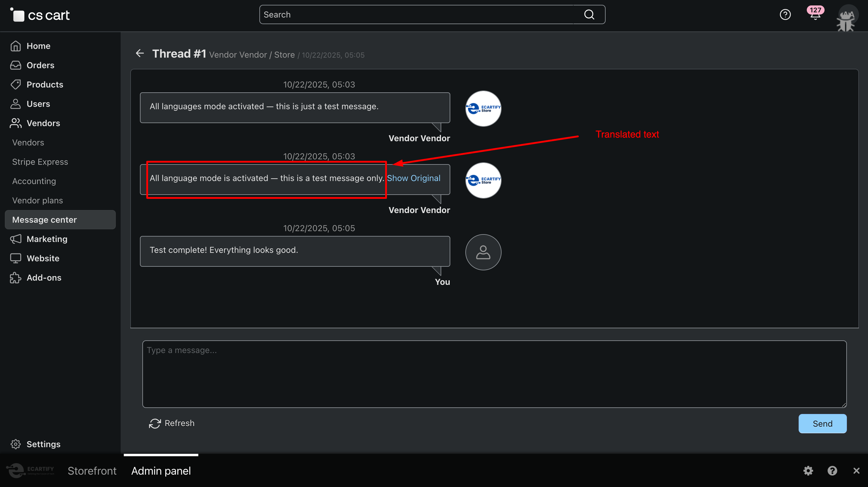
Task: Collapse the Vendors sidebar section
Action: (43, 123)
